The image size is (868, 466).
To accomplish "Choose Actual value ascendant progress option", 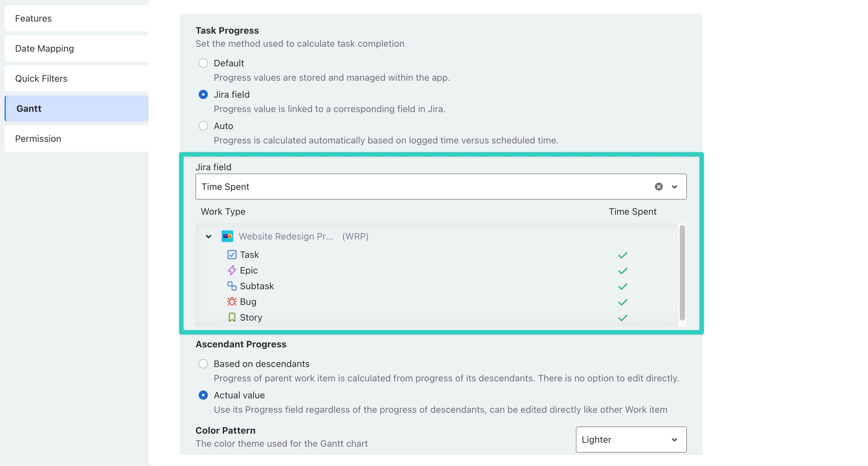I will coord(203,395).
